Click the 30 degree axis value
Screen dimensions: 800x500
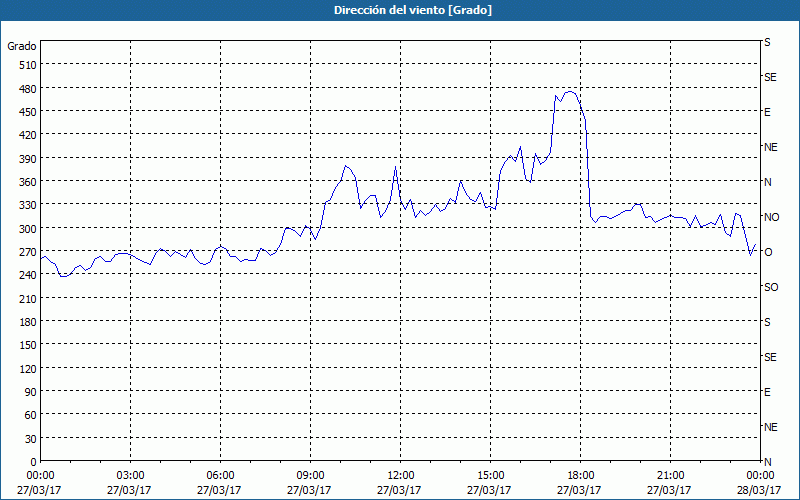click(x=31, y=439)
